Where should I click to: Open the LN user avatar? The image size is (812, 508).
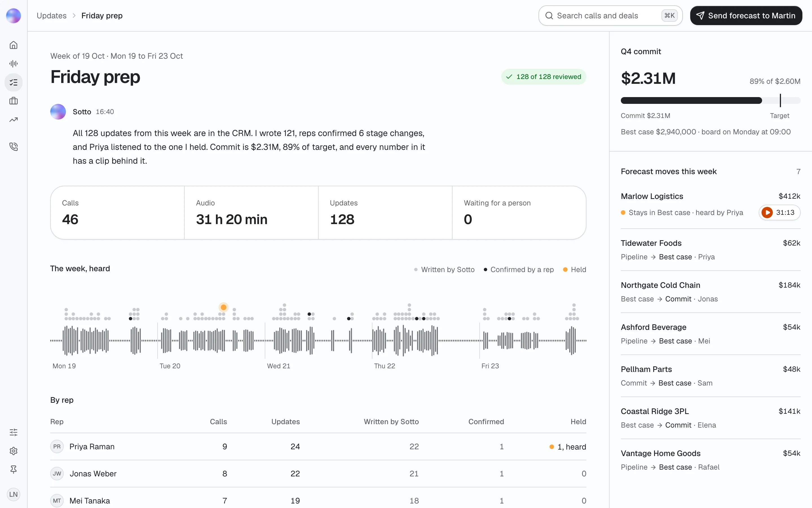point(14,494)
